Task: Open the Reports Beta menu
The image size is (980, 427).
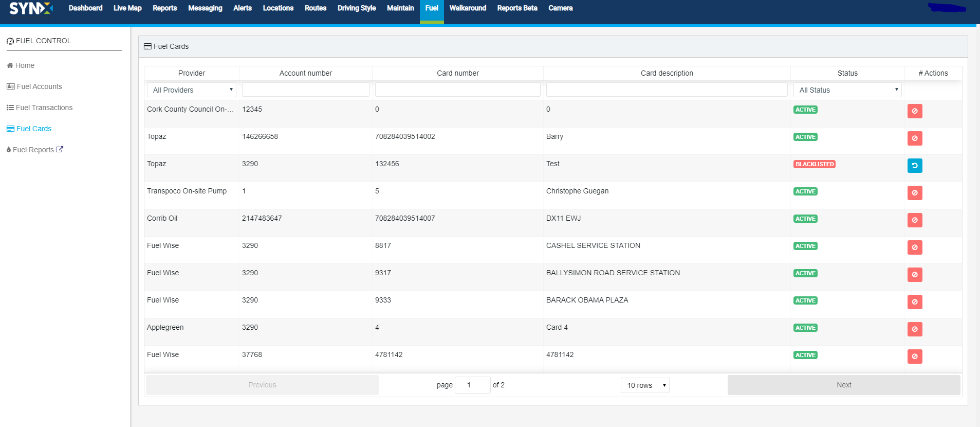Action: [517, 8]
